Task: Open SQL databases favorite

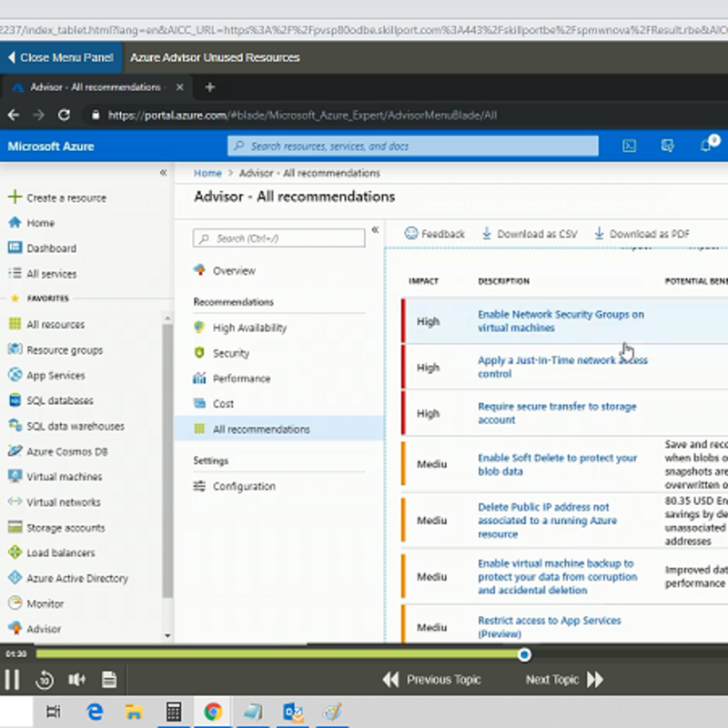Action: (x=51, y=400)
